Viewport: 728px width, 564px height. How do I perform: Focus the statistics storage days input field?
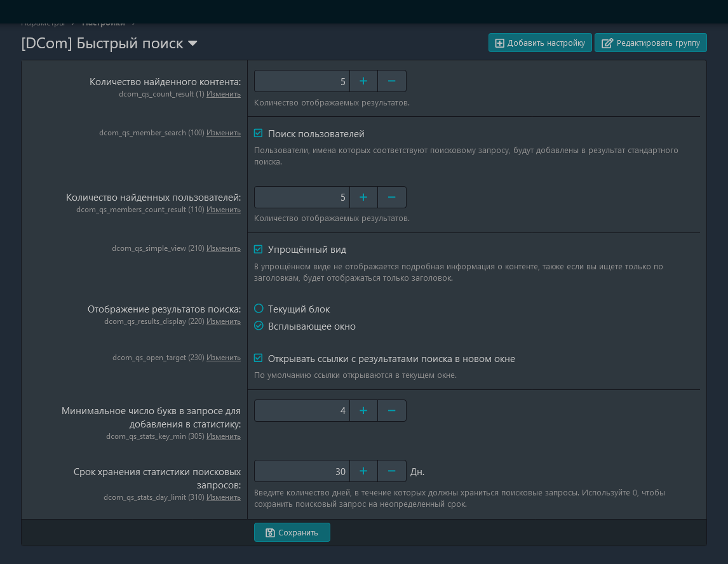[302, 471]
